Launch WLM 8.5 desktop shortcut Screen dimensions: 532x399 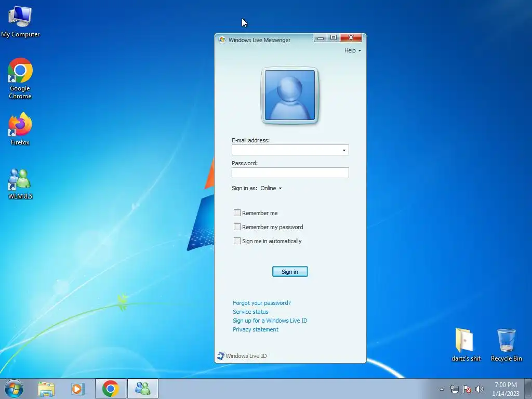(20, 183)
